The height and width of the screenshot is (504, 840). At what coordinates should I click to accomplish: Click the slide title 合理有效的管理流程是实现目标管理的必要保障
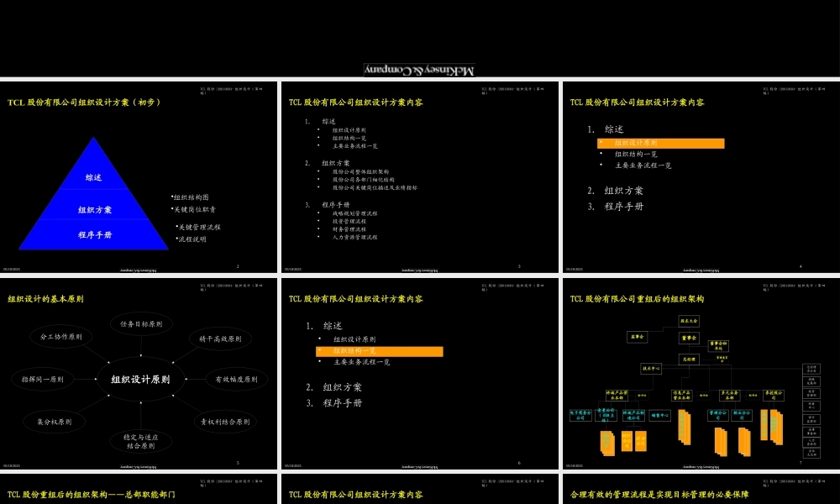(x=659, y=495)
